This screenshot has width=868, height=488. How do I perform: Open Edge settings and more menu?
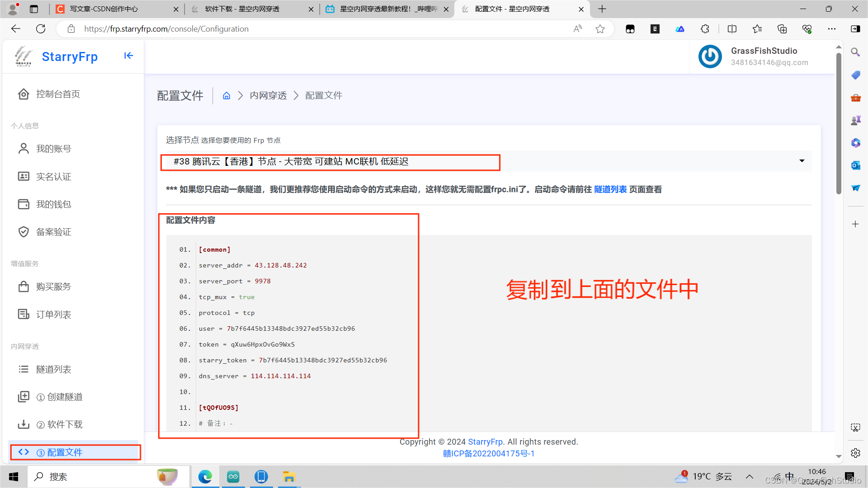(x=831, y=29)
